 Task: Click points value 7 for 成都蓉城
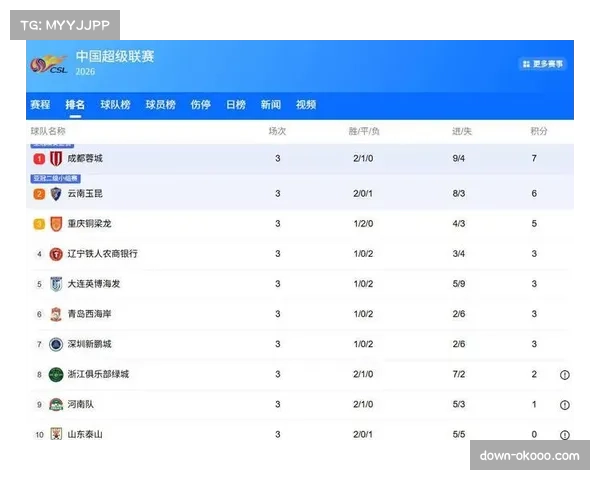534,158
